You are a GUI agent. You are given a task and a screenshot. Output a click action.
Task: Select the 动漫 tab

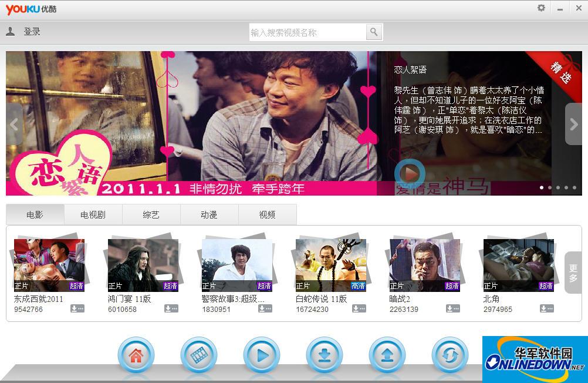coord(209,215)
